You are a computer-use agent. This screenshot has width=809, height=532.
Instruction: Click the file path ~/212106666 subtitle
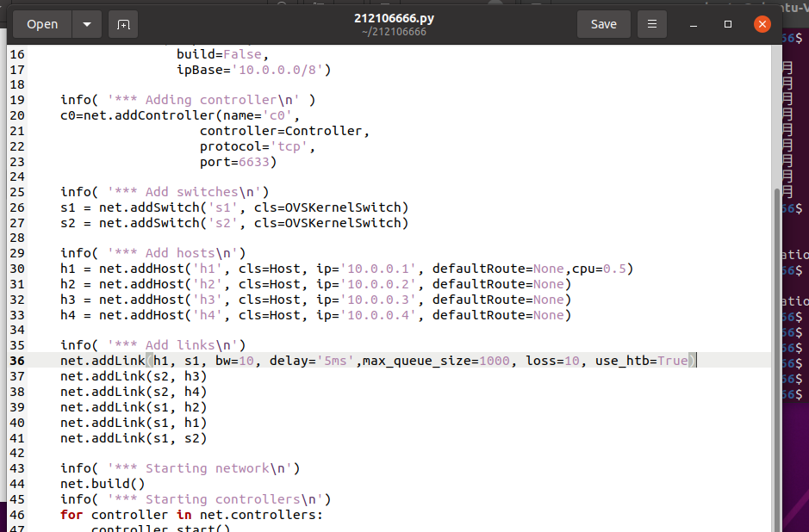(x=395, y=32)
